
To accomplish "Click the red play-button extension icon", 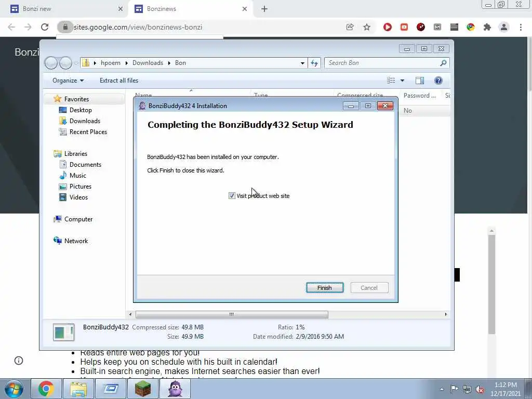I will [x=387, y=27].
